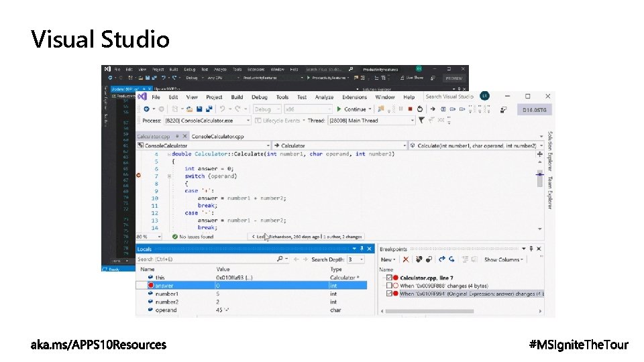Uncheck the Calculator.cpp line 7 breakpoint
The image size is (644, 362).
pos(389,278)
